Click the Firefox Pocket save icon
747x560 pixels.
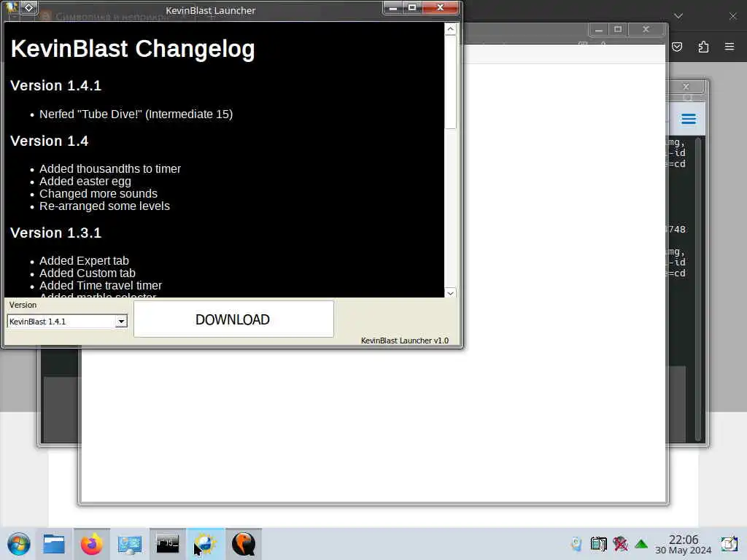point(677,47)
